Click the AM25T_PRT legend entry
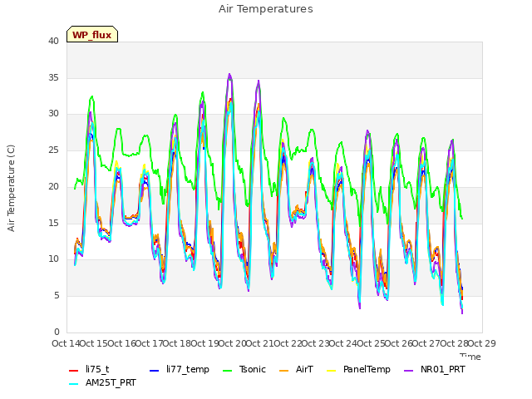 pos(102,383)
